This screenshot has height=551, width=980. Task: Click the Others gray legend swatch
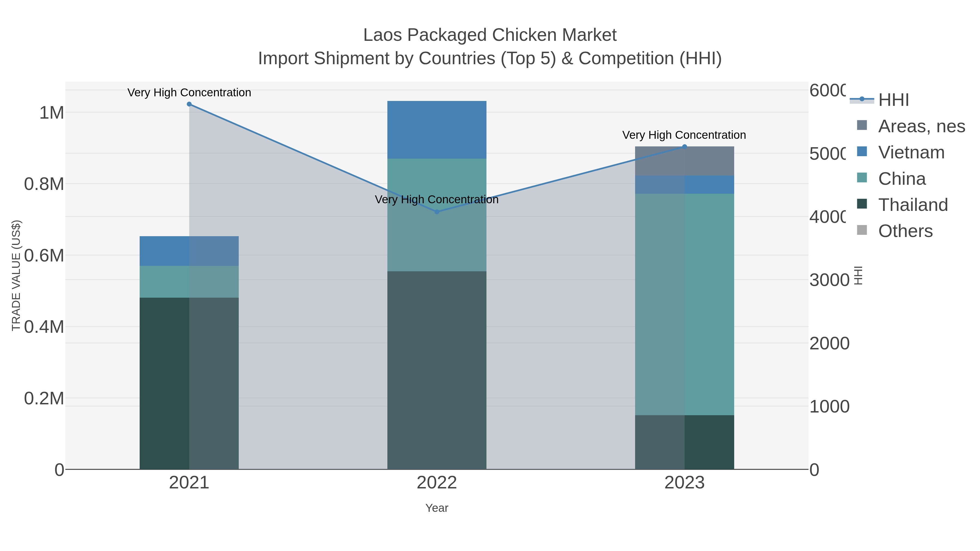coord(862,230)
